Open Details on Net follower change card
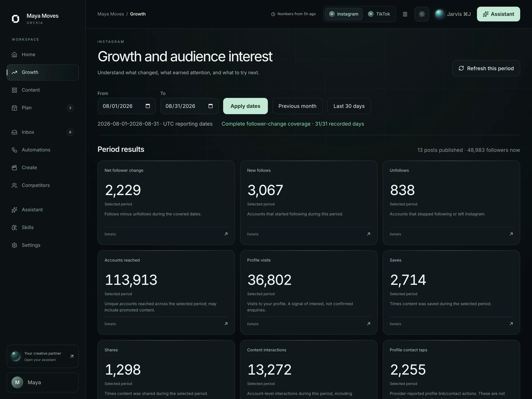 coord(110,234)
